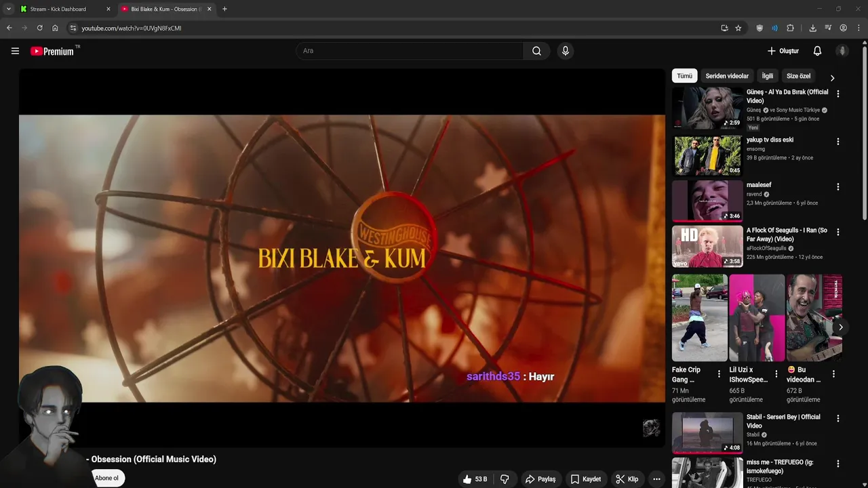868x488 pixels.
Task: Open the browser three-dot menu
Action: click(859, 28)
